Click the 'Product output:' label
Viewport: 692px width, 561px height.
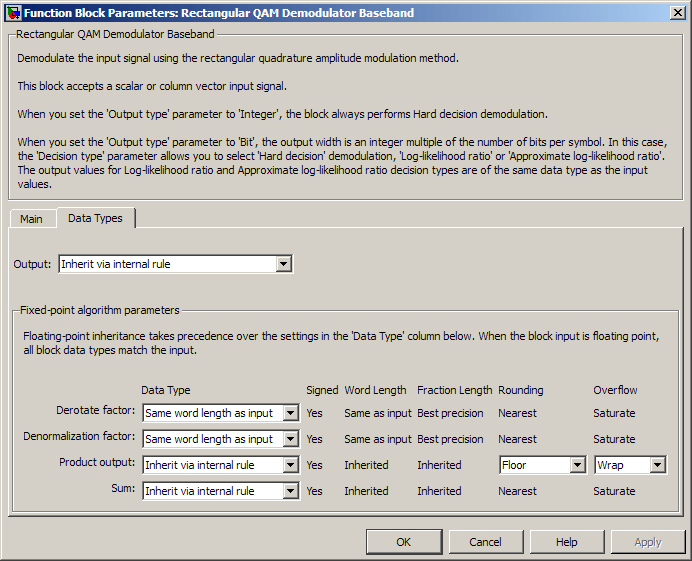97,462
